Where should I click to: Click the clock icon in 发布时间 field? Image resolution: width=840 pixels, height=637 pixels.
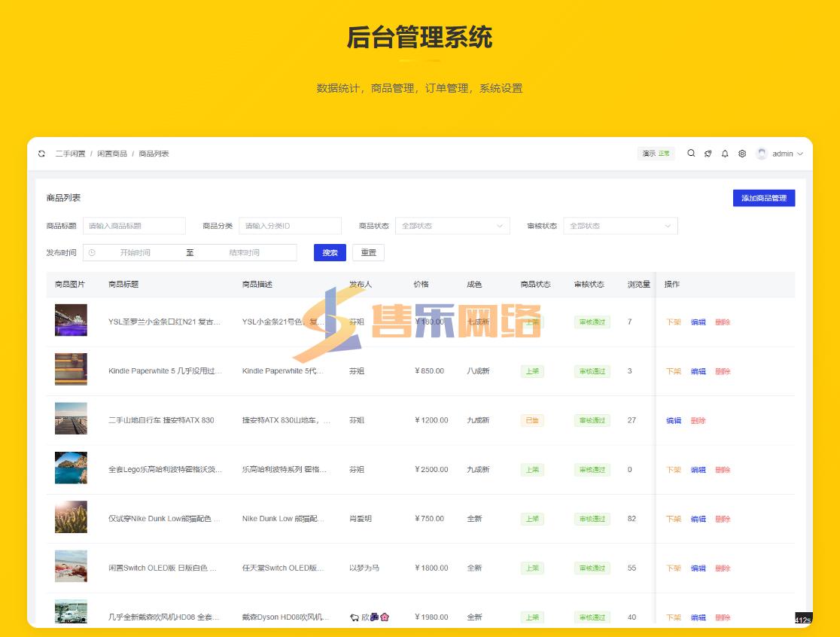[x=92, y=253]
